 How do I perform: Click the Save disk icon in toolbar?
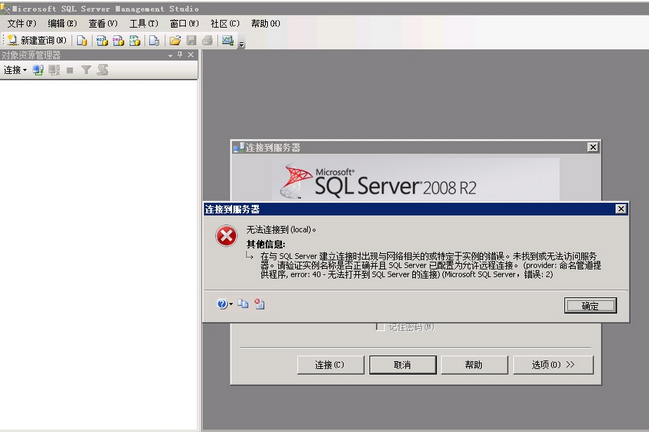click(191, 40)
